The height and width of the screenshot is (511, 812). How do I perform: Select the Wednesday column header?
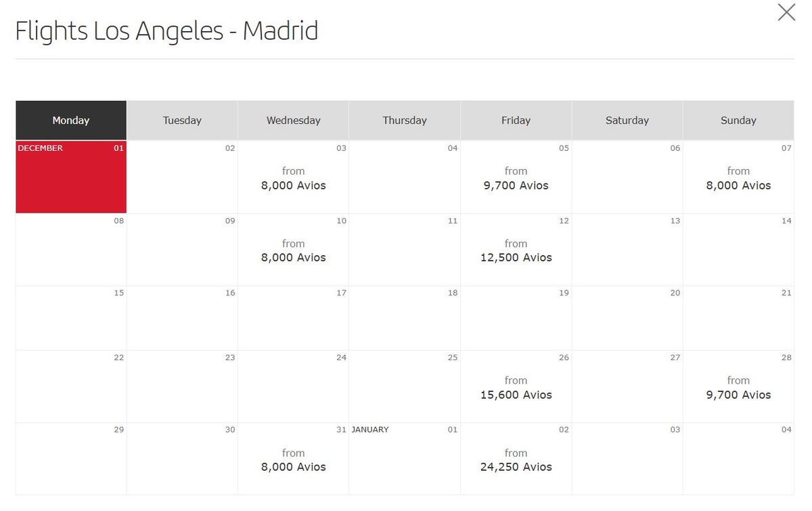293,120
